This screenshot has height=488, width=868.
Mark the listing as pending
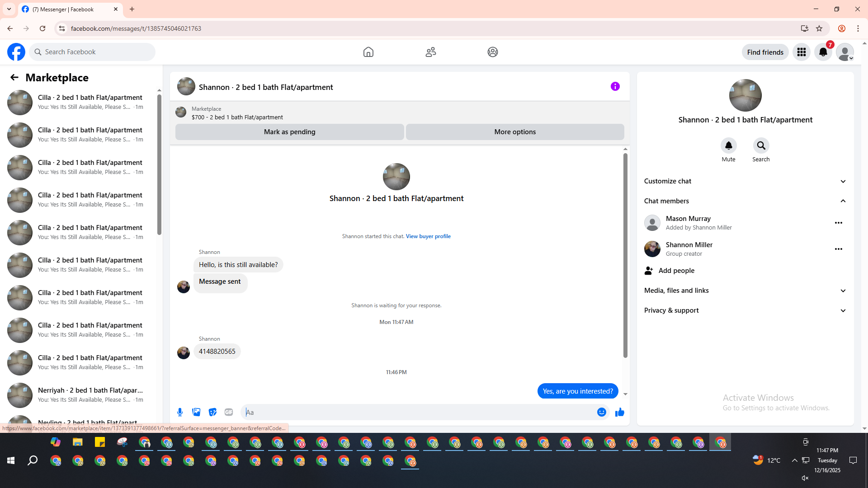tap(290, 132)
